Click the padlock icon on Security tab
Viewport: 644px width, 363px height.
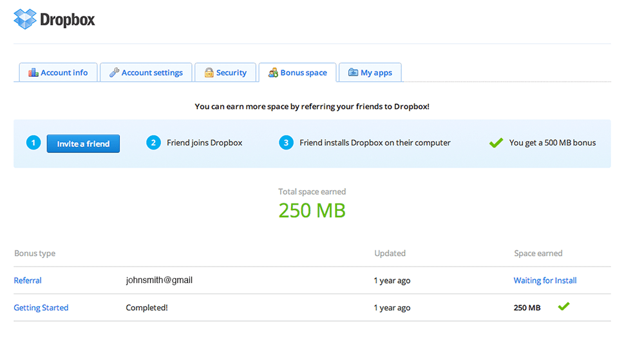209,73
